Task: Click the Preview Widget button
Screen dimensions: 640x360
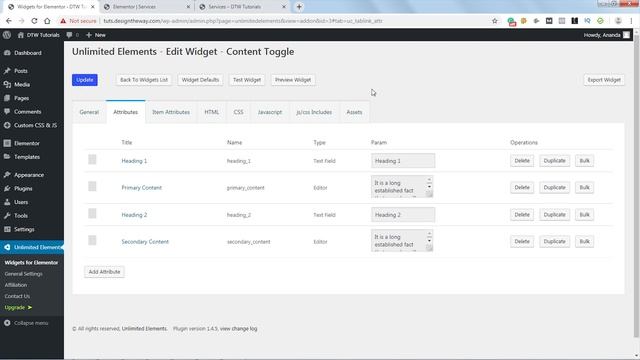Action: click(x=293, y=80)
